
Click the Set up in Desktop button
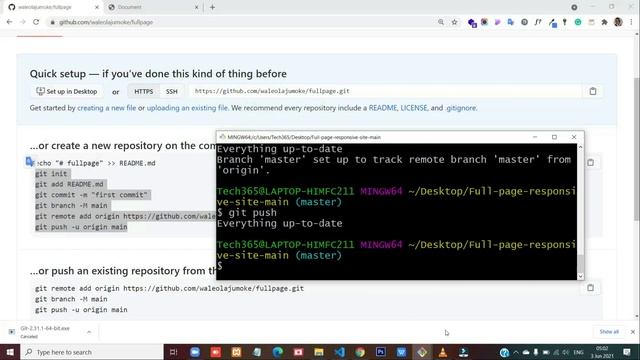click(67, 91)
